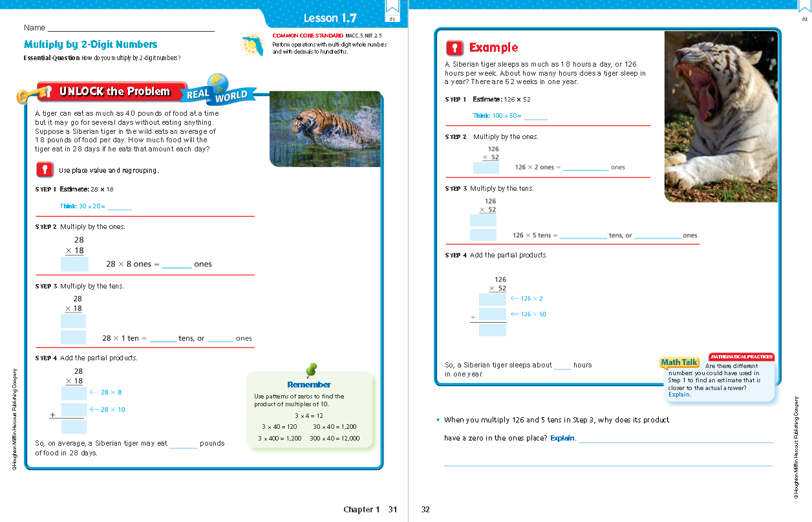Click the blue answer box pointed to by '← 126 × 50'
The width and height of the screenshot is (812, 522).
[x=493, y=314]
